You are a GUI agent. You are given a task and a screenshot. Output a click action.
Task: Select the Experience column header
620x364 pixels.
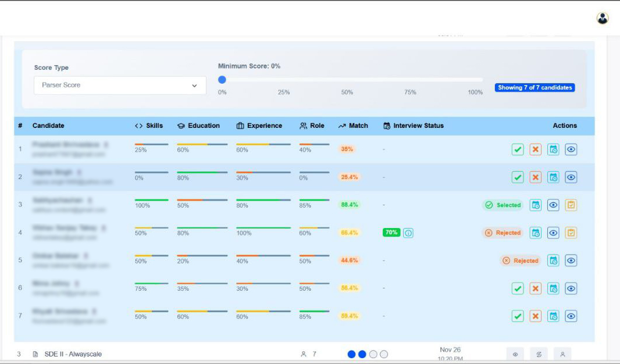coord(259,126)
